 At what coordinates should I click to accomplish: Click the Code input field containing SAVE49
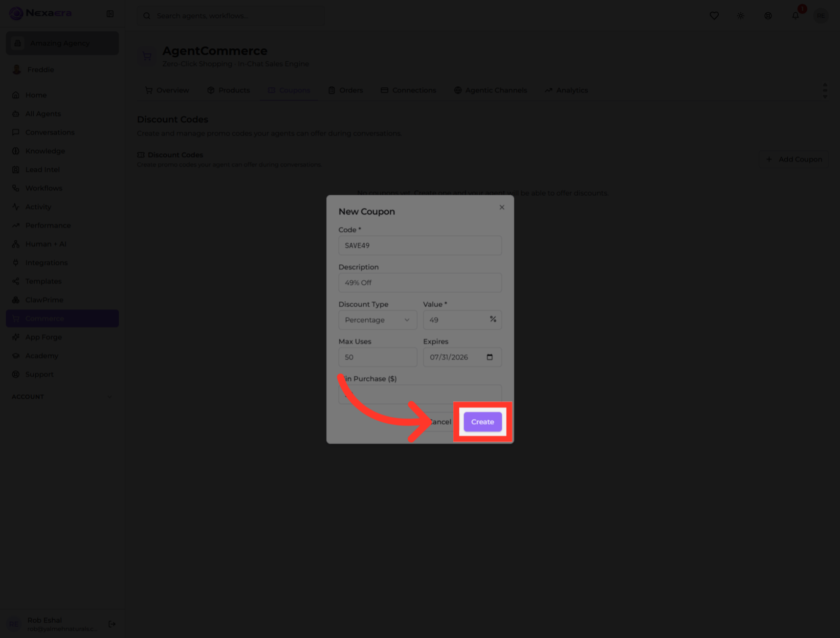420,246
